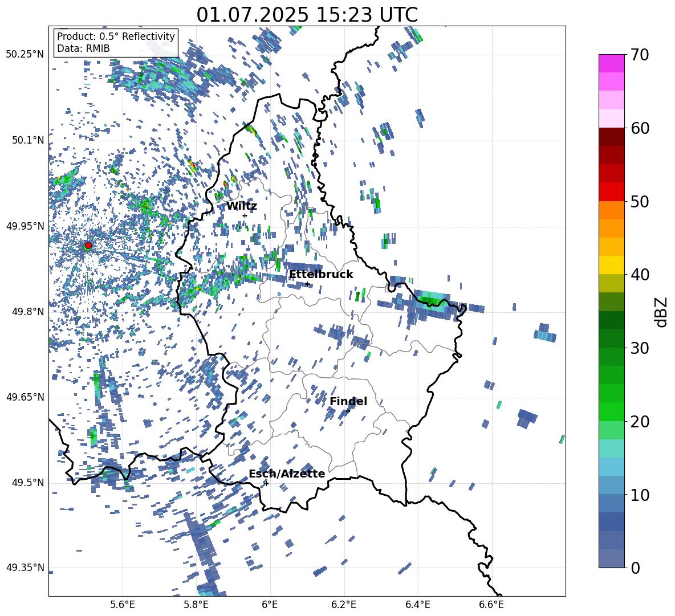This screenshot has height=616, width=675.
Task: Click the colorbar 30 tick label
Action: click(x=640, y=348)
